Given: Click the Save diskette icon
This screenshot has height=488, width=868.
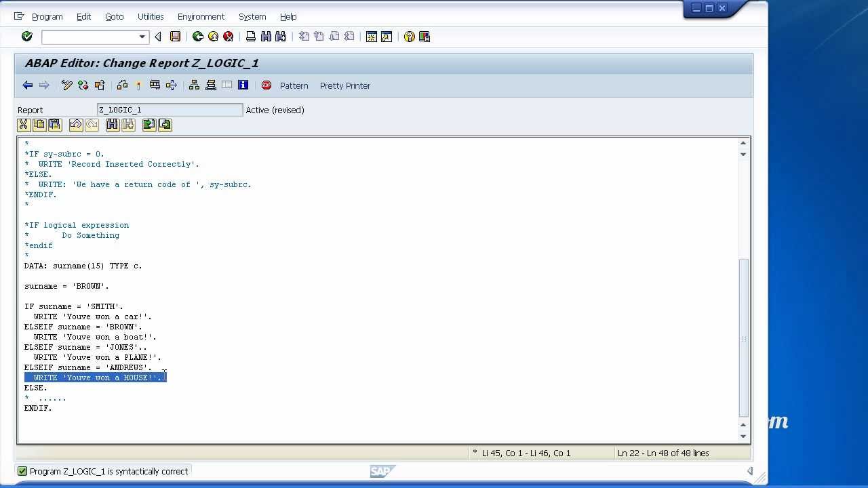Looking at the screenshot, I should [x=176, y=37].
